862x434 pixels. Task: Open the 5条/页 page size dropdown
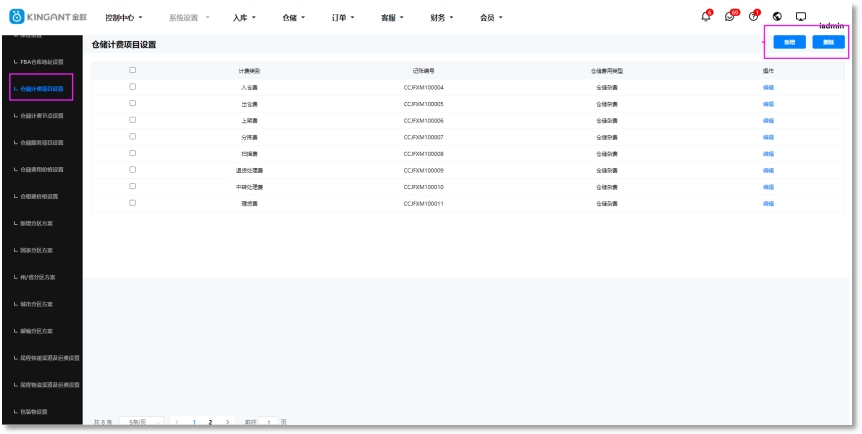point(139,423)
